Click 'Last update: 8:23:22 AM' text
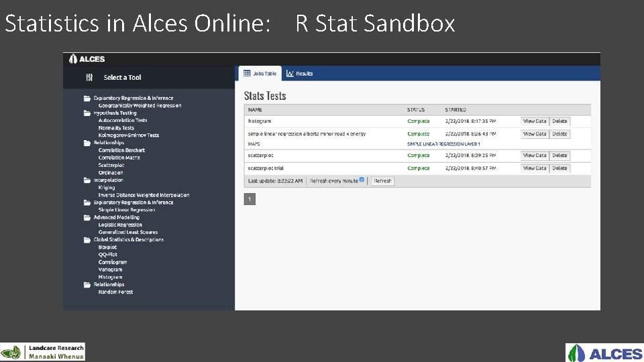Screen dimensions: 644x362 275,181
